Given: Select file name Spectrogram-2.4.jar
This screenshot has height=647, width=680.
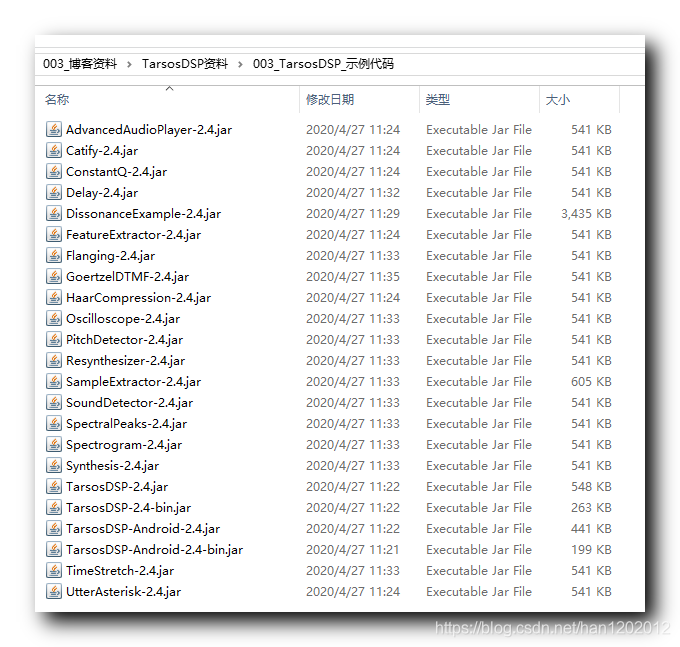Looking at the screenshot, I should pos(124,445).
